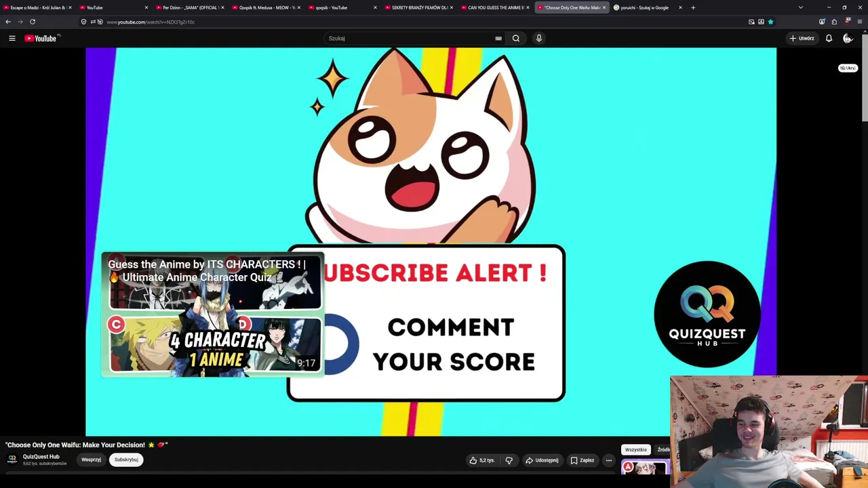This screenshot has height=488, width=868.
Task: Click the tracking protection shield icon
Action: coord(83,22)
